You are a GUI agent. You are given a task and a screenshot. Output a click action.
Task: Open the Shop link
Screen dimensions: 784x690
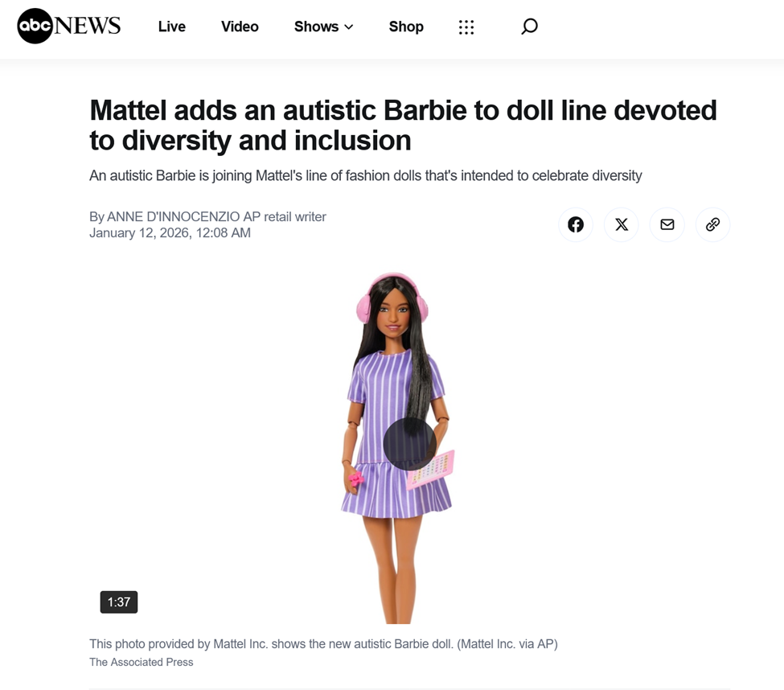(x=406, y=27)
